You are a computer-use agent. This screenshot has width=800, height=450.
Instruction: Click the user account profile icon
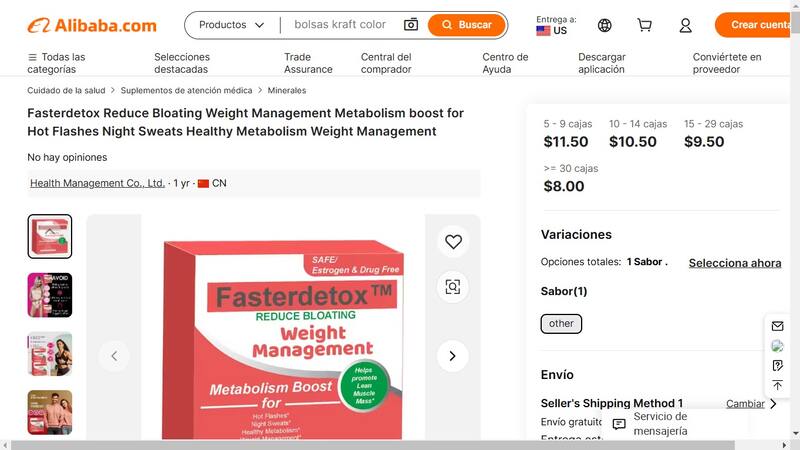tap(686, 25)
